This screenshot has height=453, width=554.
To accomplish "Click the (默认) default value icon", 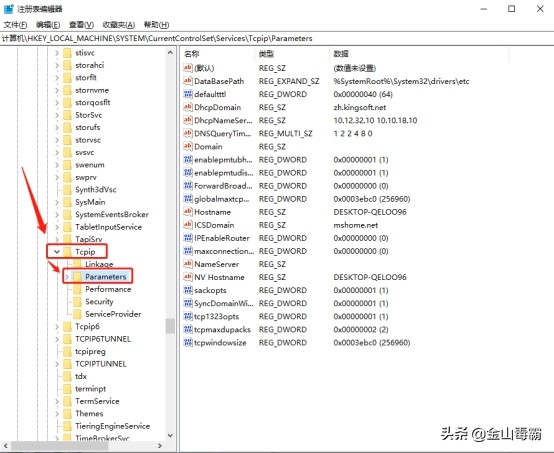I will tap(188, 68).
